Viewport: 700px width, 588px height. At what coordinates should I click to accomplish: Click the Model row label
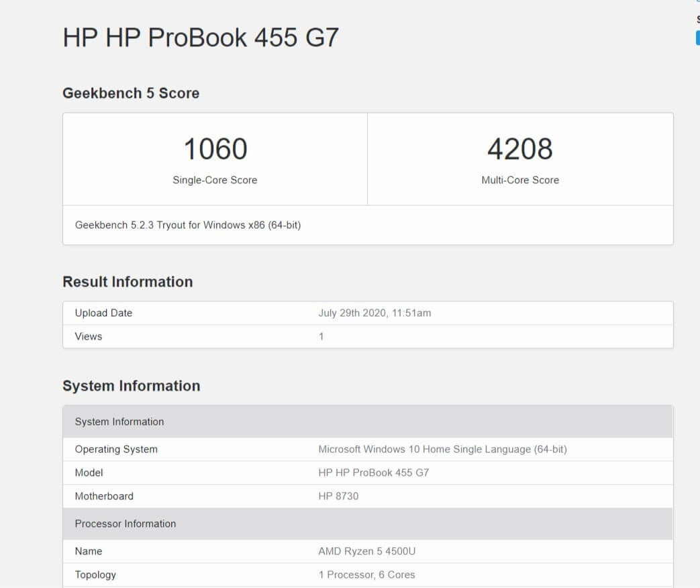(89, 473)
